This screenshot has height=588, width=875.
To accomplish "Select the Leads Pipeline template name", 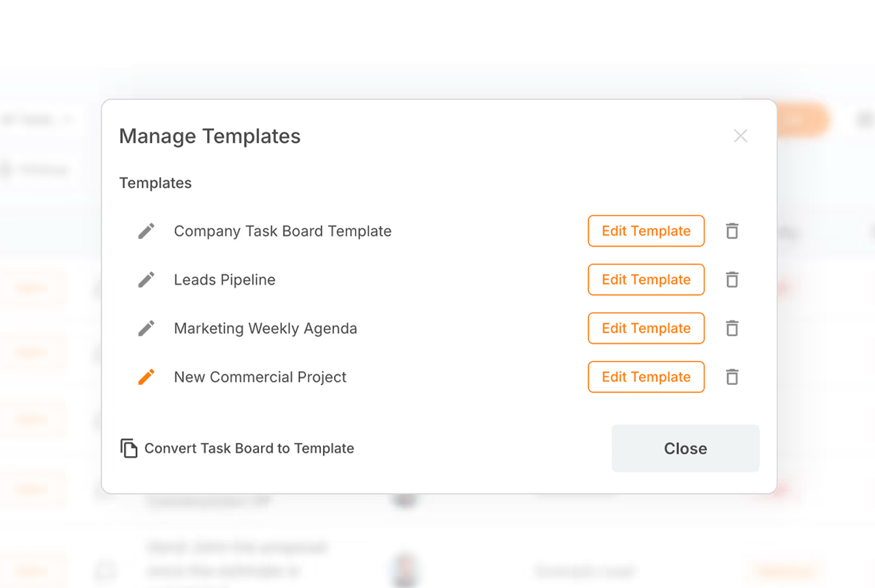I will tap(225, 280).
